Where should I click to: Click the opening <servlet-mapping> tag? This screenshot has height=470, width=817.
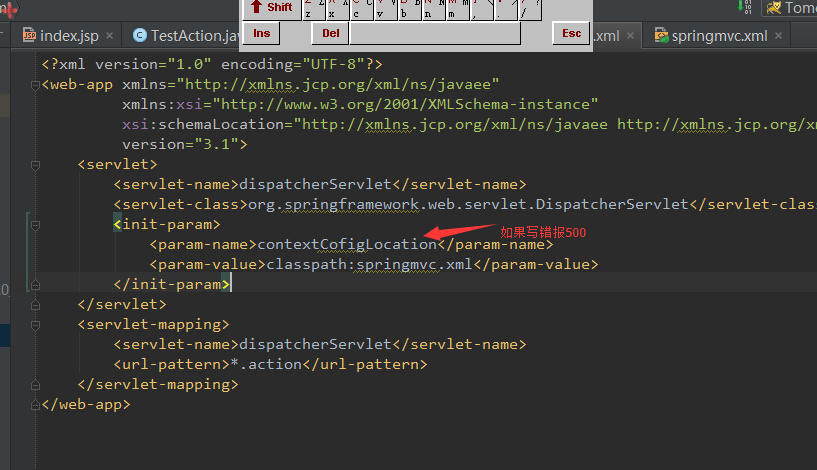tap(154, 325)
